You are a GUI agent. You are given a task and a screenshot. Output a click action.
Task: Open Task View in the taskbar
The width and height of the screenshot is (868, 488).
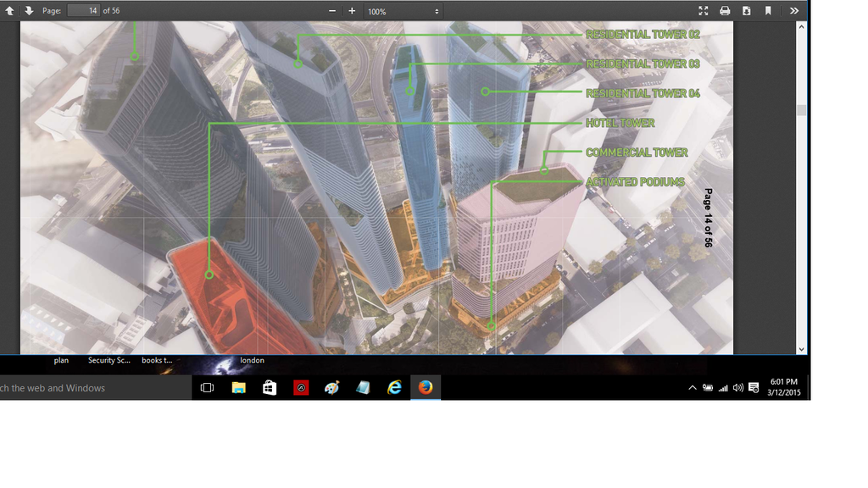click(x=207, y=388)
